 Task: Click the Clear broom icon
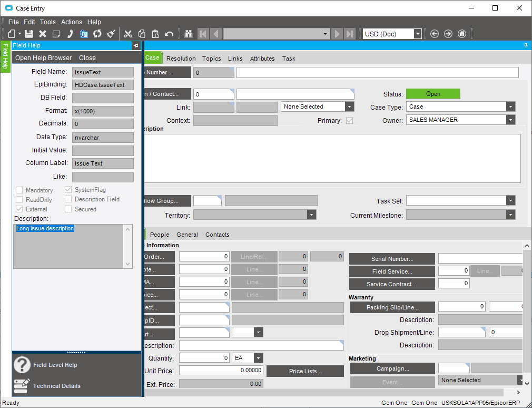point(111,34)
